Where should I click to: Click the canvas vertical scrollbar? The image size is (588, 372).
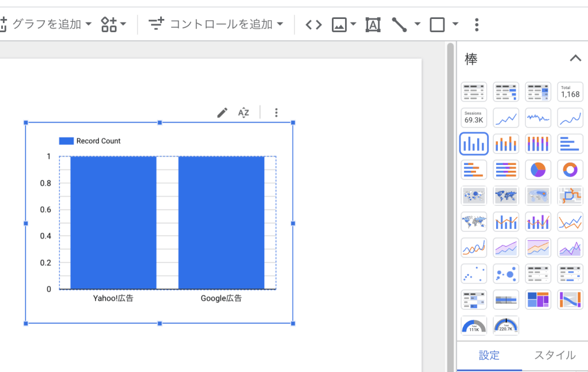pyautogui.click(x=450, y=207)
